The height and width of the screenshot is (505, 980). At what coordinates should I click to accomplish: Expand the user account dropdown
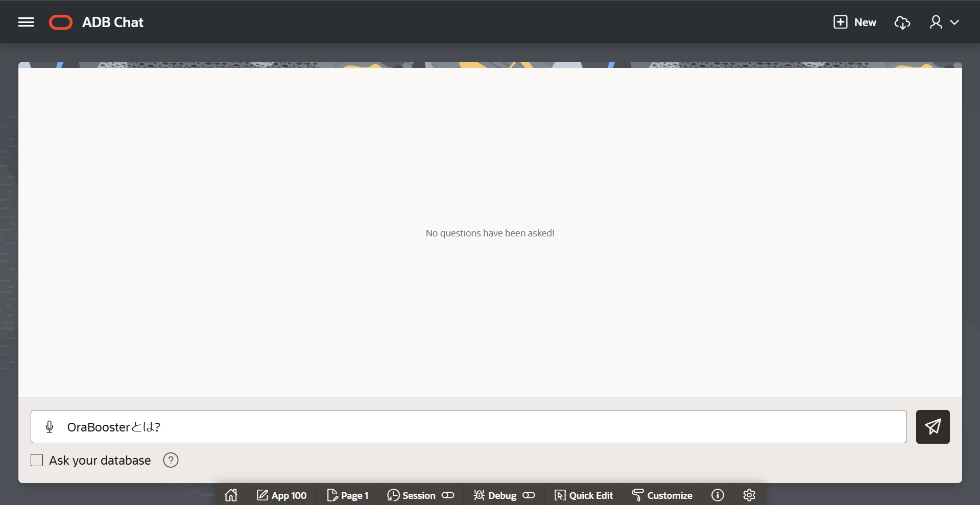(944, 22)
